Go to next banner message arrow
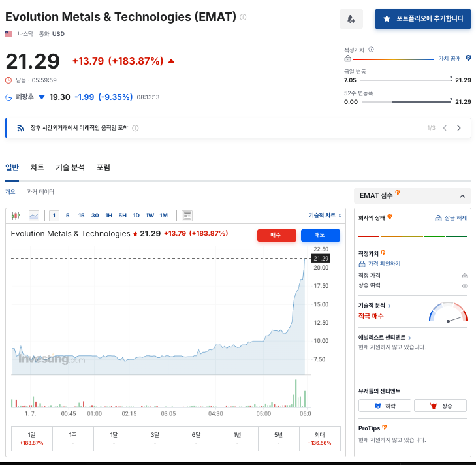This screenshot has height=465, width=476. pyautogui.click(x=459, y=128)
